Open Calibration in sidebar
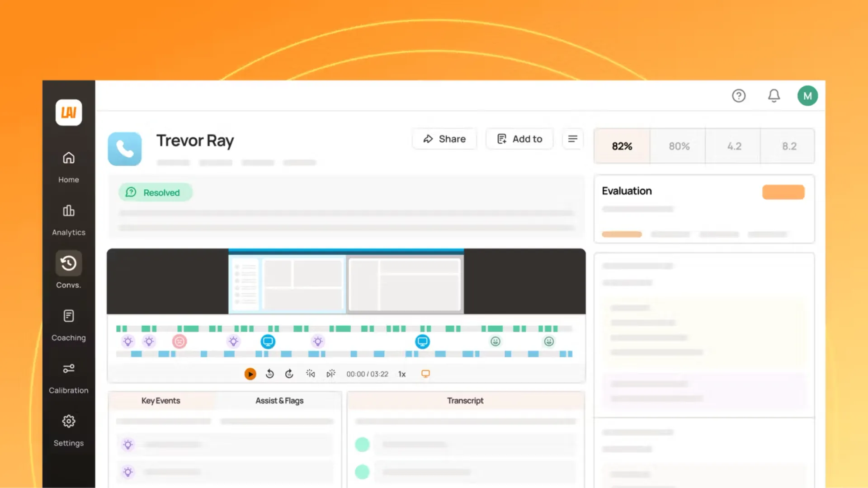 pyautogui.click(x=69, y=378)
